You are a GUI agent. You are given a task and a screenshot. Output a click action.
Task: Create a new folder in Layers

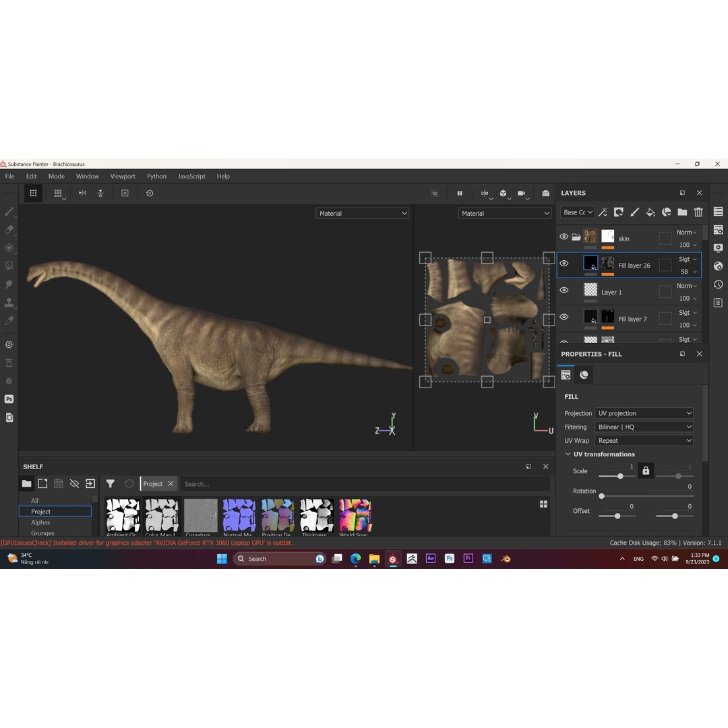[x=682, y=212]
